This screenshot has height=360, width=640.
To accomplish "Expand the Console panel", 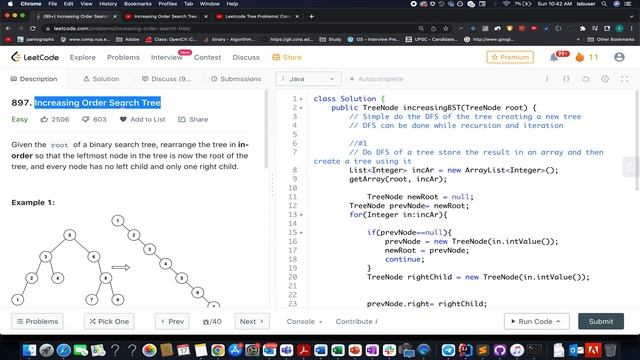I will [x=304, y=322].
